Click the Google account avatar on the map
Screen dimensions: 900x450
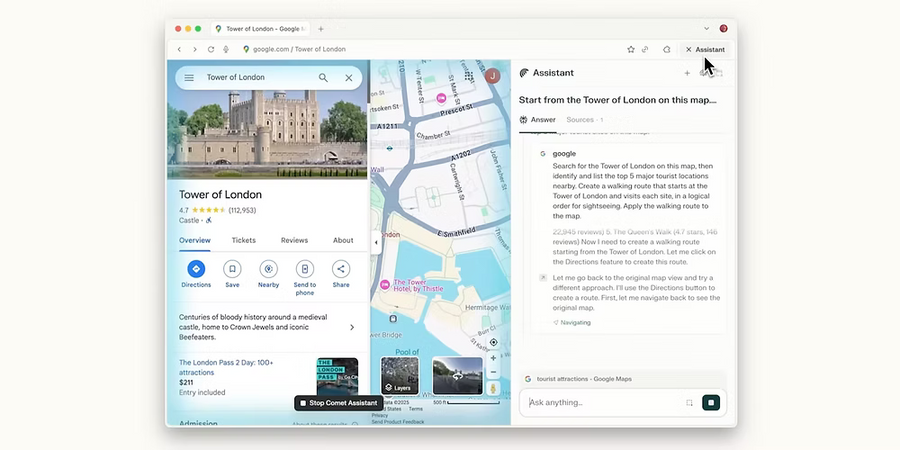point(492,76)
